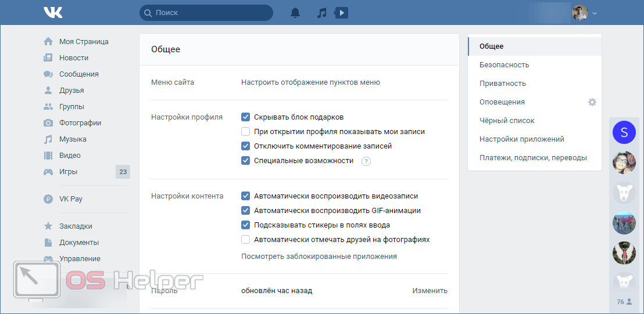Check Автоматически отмечать друзей на фотографиях
The image size is (644, 314).
point(246,240)
